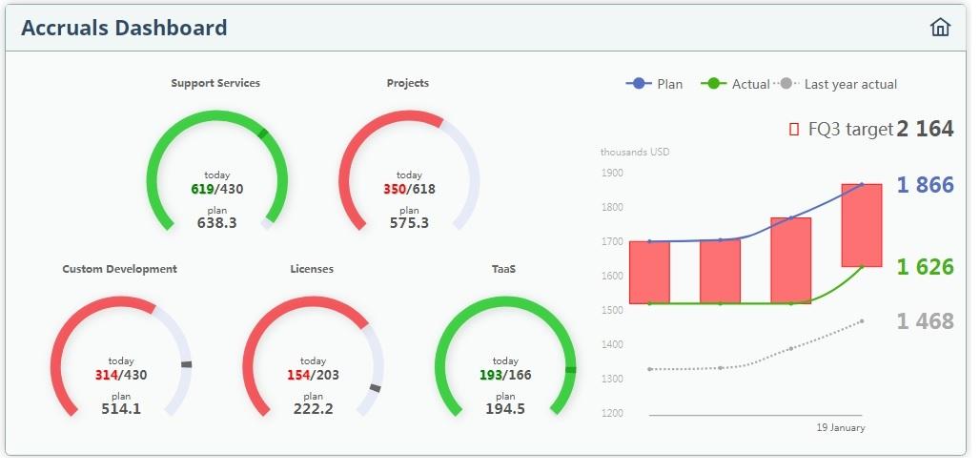
Task: Click the 19 January axis label
Action: (x=841, y=428)
